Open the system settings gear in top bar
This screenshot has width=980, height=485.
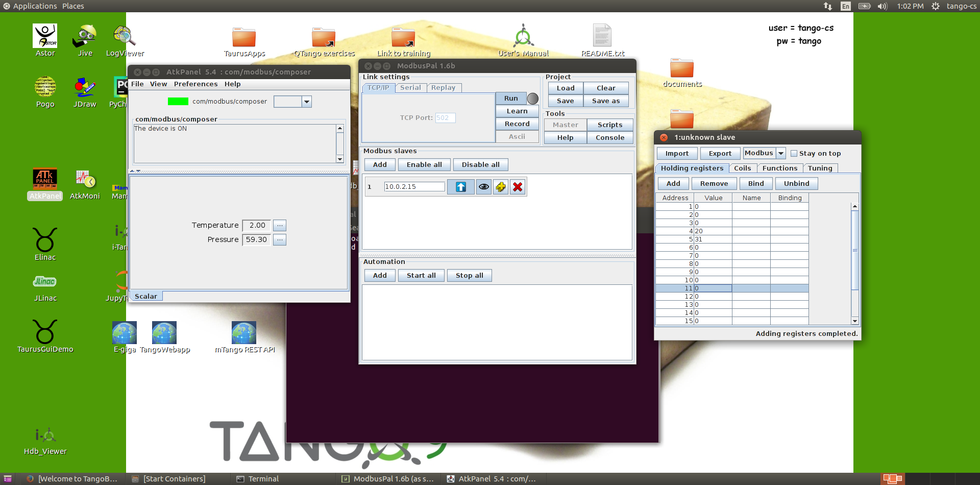935,6
